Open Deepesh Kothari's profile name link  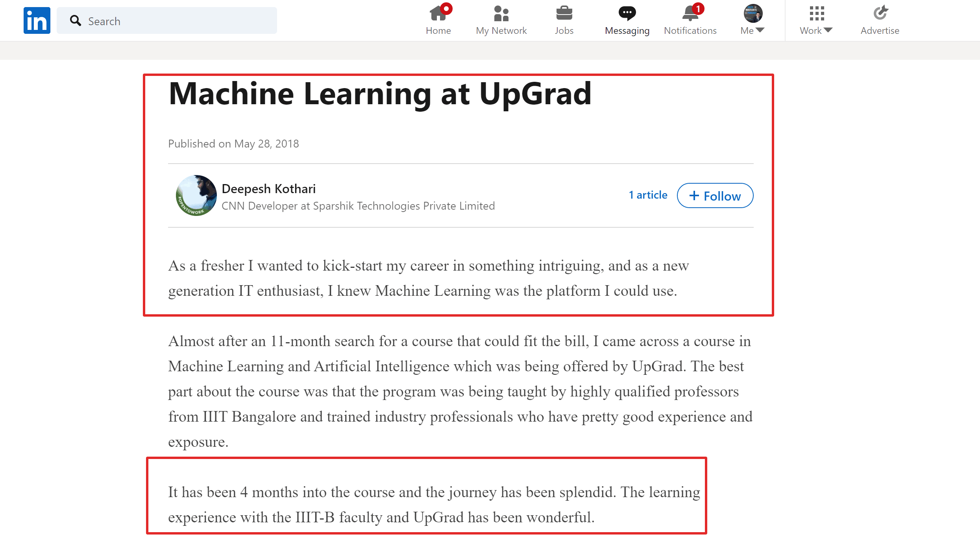(269, 189)
